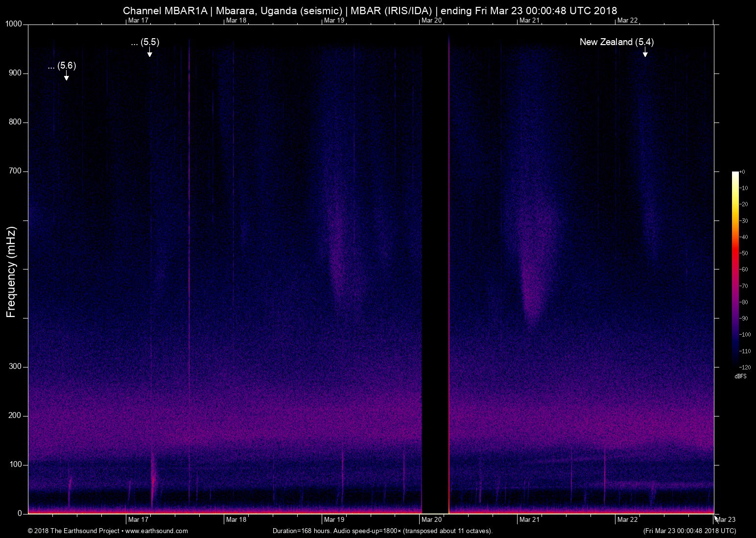Click the '... (5.6)' event label
This screenshot has width=756, height=538.
[62, 66]
